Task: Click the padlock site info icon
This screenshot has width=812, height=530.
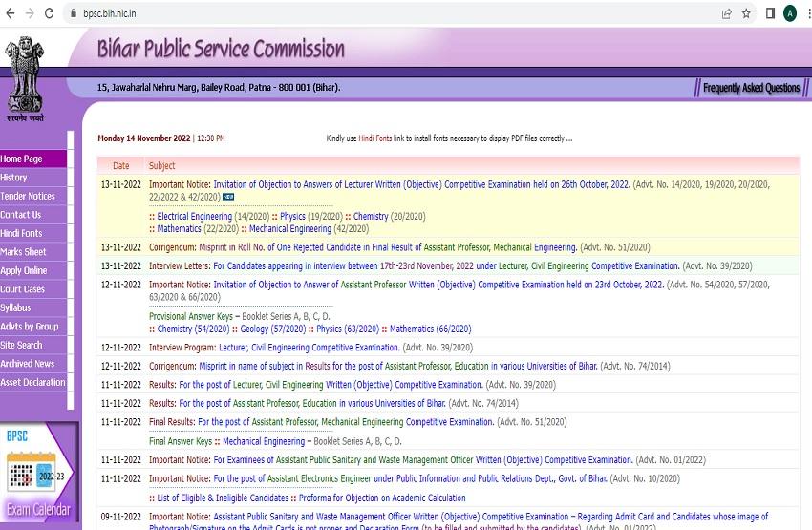Action: tap(74, 13)
